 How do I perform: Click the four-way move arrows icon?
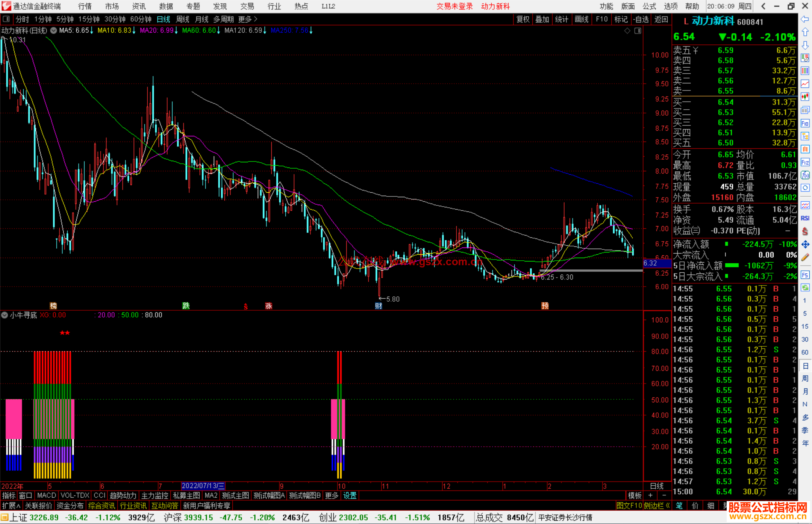pyautogui.click(x=805, y=245)
